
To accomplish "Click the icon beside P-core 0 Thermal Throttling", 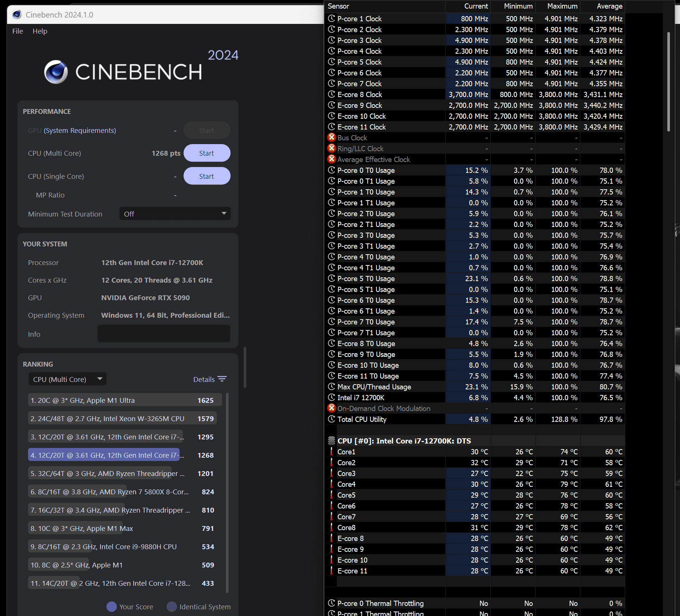I will pyautogui.click(x=331, y=603).
